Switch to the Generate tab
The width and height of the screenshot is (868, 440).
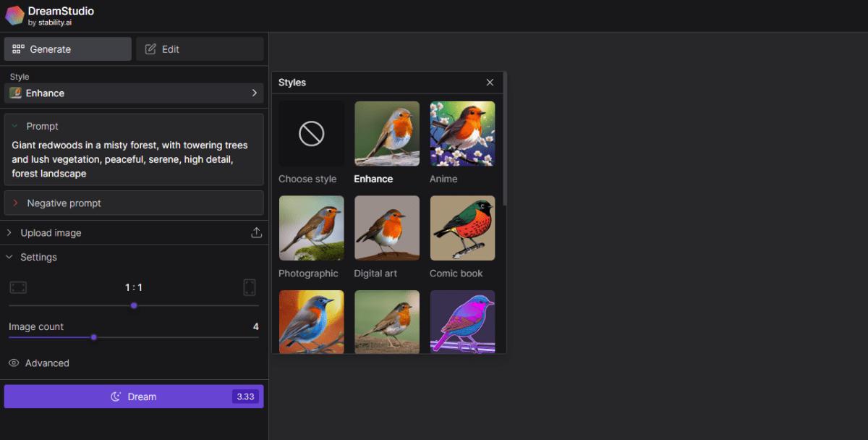coord(68,49)
